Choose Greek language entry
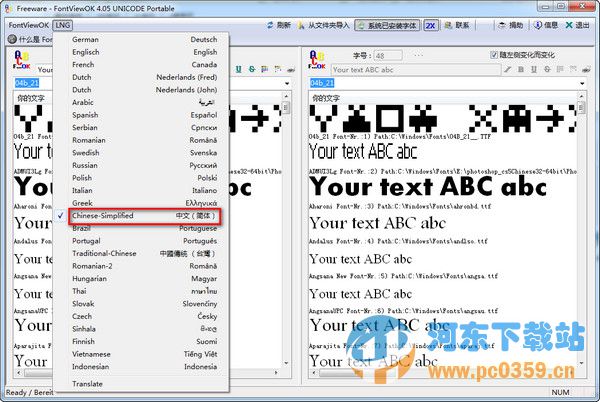The width and height of the screenshot is (600, 402). [x=145, y=203]
